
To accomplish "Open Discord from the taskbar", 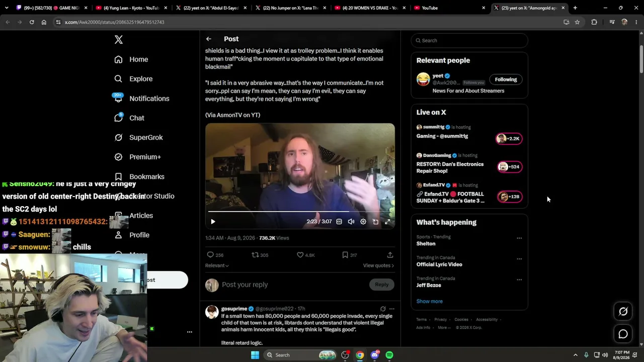I will 374,355.
